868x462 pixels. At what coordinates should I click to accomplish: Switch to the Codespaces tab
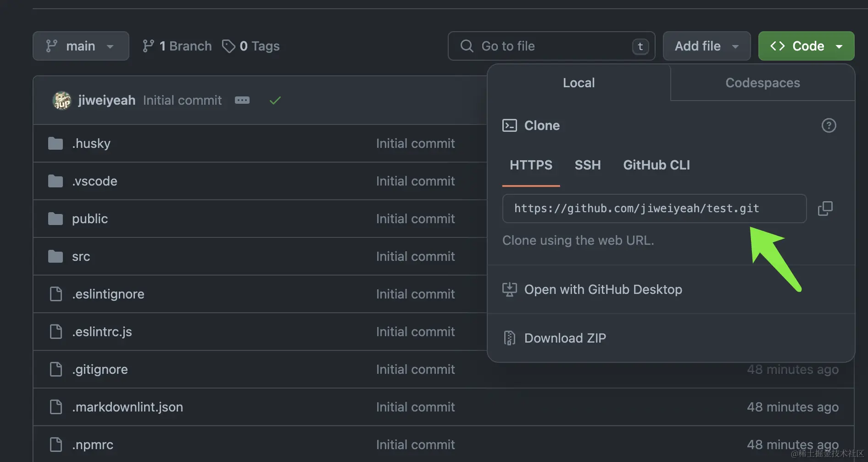(762, 83)
